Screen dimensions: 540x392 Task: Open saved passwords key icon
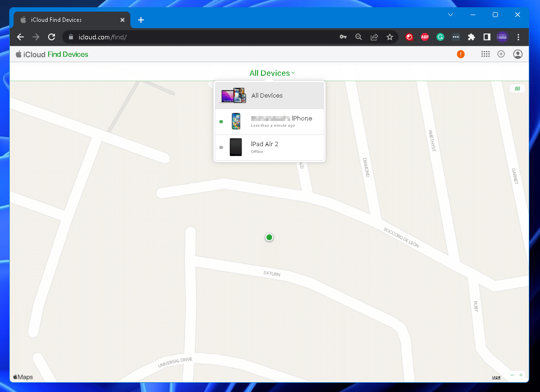pos(343,37)
